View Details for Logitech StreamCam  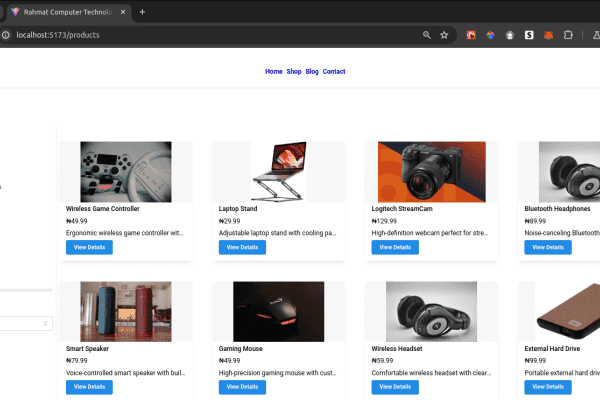pos(395,247)
